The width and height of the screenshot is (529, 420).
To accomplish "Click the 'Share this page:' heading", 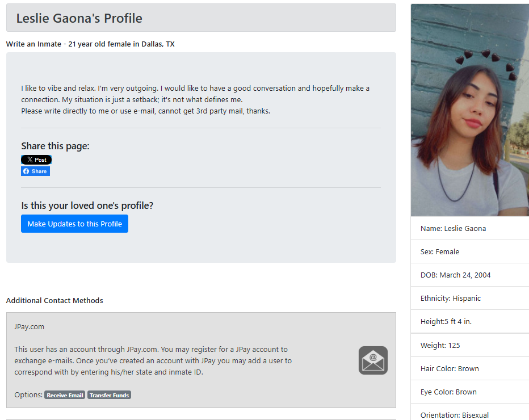I will (55, 146).
